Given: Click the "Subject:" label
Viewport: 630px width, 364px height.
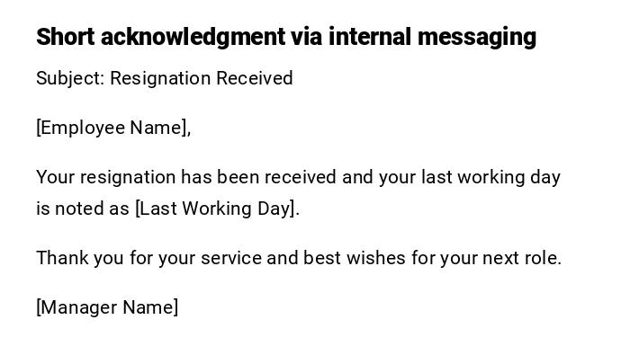Looking at the screenshot, I should click(70, 78).
